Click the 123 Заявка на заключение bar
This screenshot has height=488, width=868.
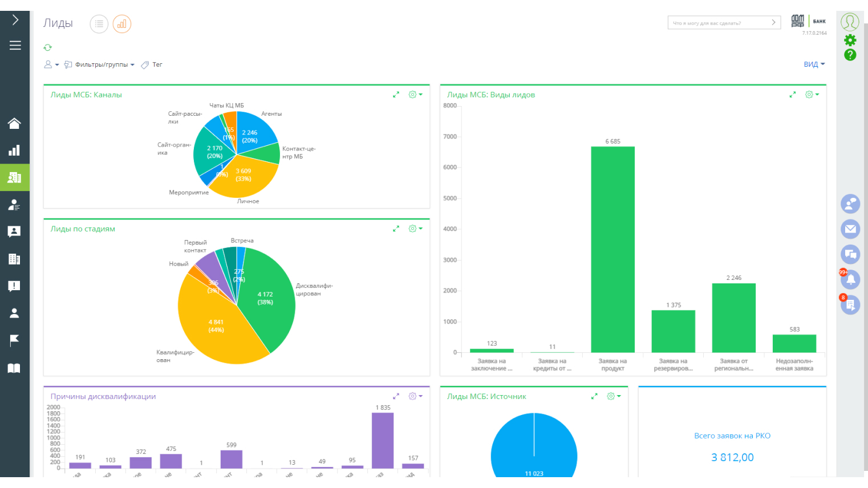(492, 351)
